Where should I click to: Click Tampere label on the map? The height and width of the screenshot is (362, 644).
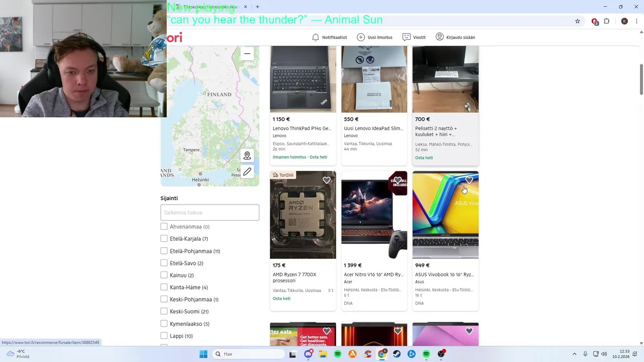tap(191, 150)
